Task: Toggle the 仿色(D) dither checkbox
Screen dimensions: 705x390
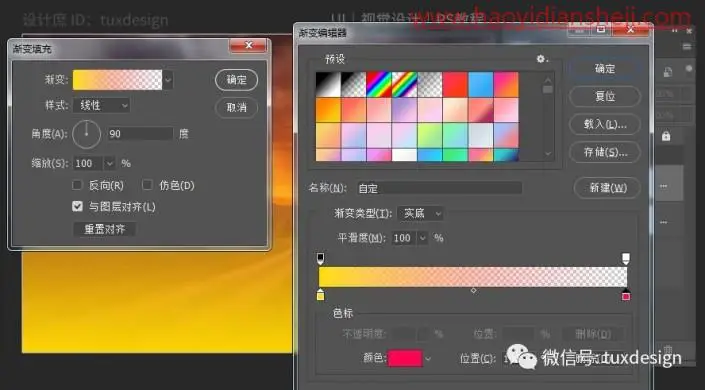Action: (x=147, y=185)
